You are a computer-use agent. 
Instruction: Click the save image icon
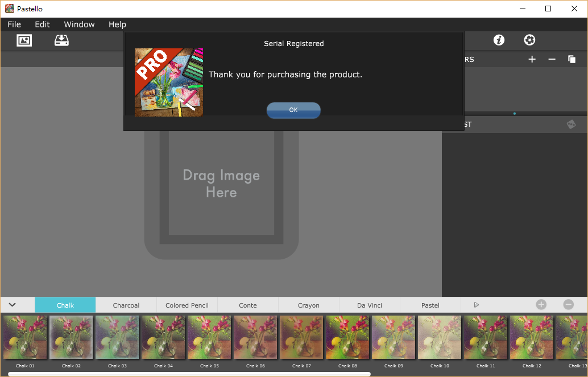click(61, 40)
